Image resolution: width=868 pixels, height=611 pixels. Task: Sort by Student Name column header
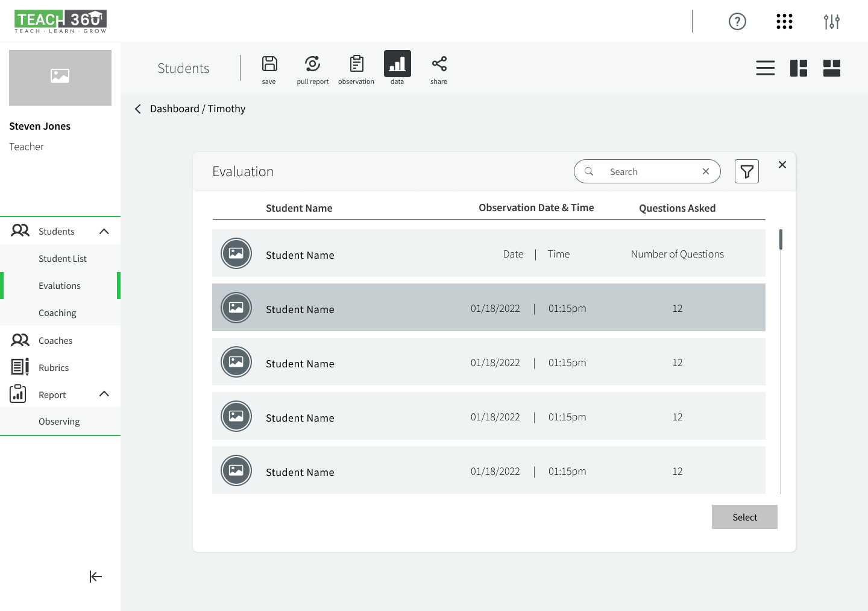[x=299, y=208]
